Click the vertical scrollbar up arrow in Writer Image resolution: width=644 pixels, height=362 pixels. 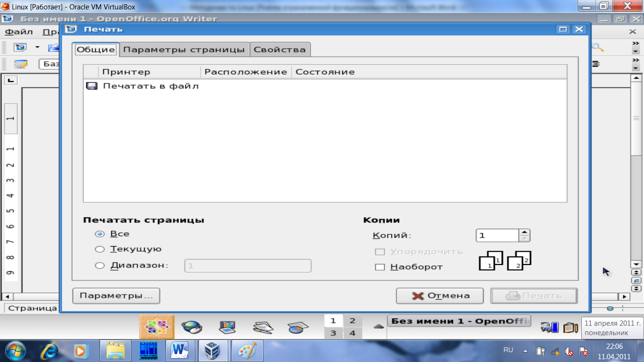[x=636, y=78]
